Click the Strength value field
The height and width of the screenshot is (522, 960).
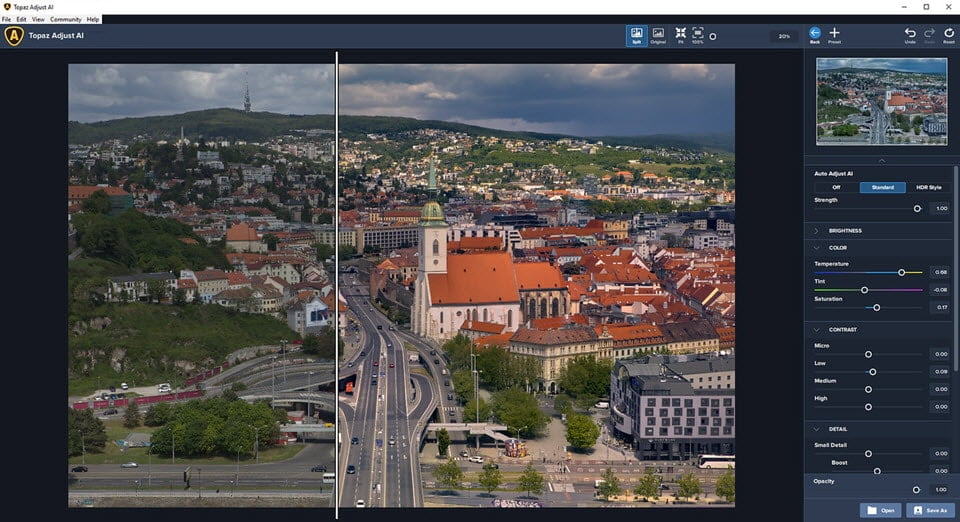coord(941,209)
